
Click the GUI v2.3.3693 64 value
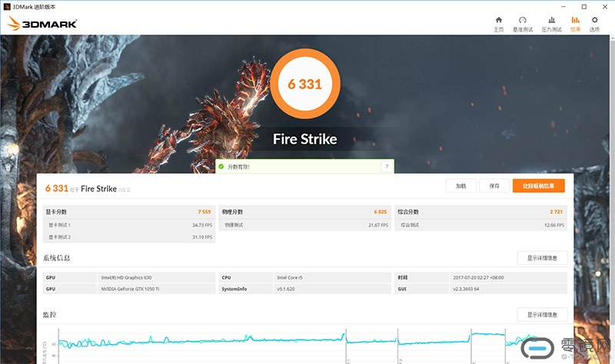pos(466,289)
